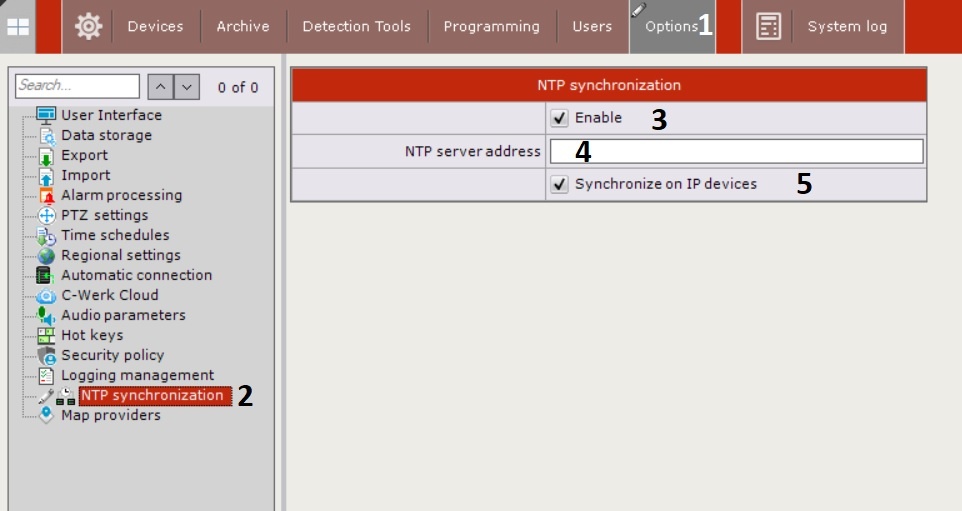Click the Alarm processing icon
This screenshot has height=511, width=962.
[46, 195]
